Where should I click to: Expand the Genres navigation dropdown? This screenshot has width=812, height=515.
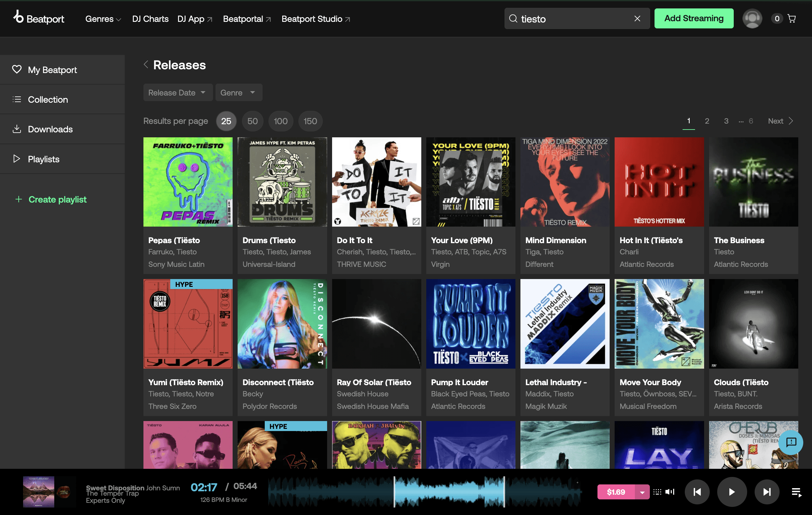coord(103,19)
